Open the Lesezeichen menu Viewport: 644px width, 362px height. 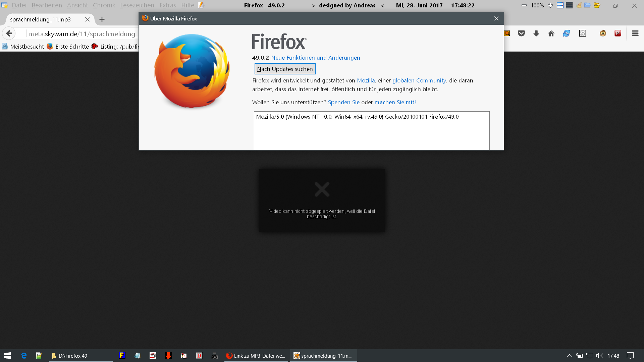pos(137,5)
